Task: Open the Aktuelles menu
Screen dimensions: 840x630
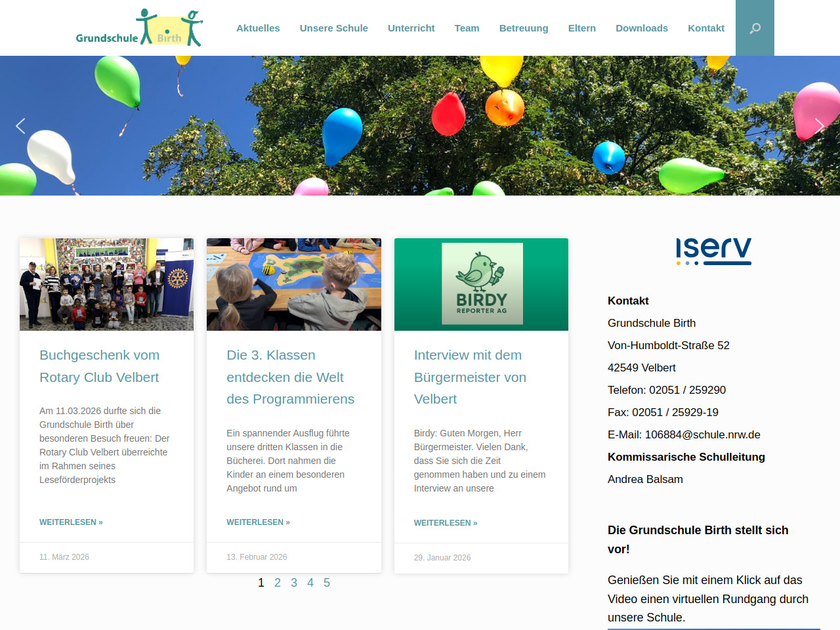Action: tap(258, 28)
